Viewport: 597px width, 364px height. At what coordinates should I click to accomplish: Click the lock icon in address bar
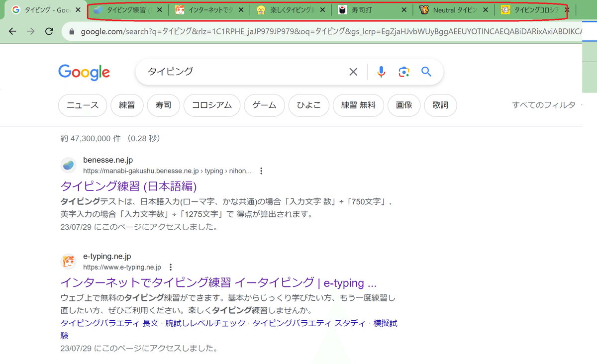click(x=72, y=31)
